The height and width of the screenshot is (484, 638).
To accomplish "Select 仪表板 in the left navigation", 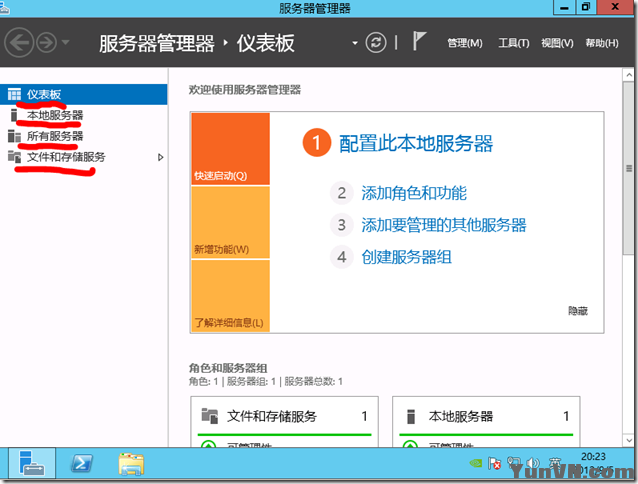I will [83, 94].
